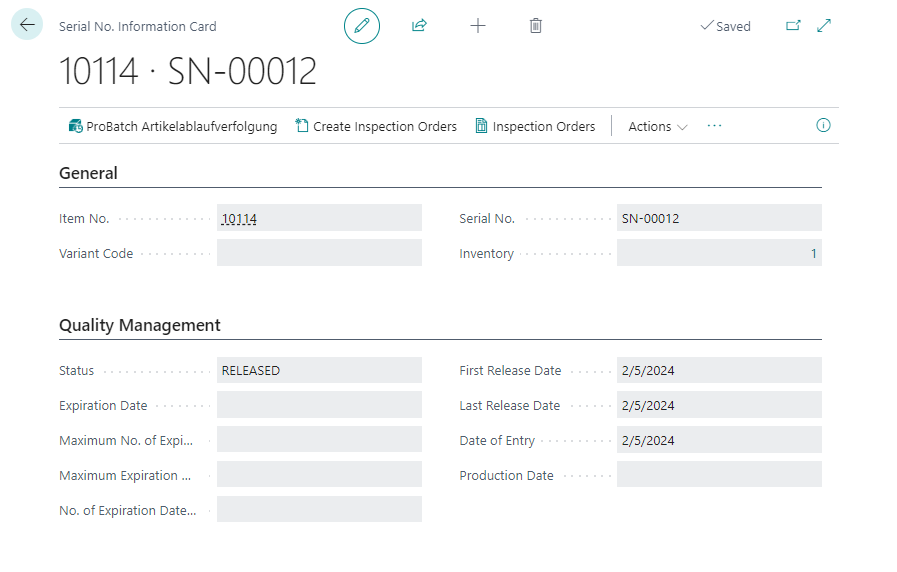The image size is (897, 572).
Task: Click the Expiration Date field
Action: click(319, 405)
